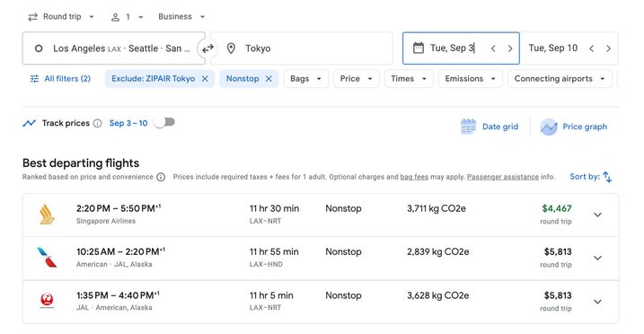644x334 pixels.
Task: Click the round trip arrows icon
Action: point(32,17)
